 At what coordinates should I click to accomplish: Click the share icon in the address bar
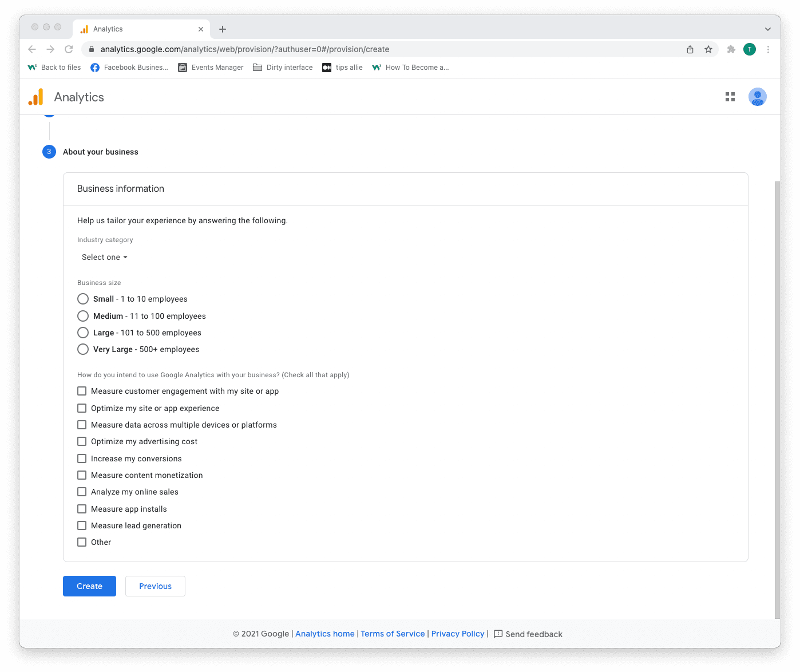(690, 49)
